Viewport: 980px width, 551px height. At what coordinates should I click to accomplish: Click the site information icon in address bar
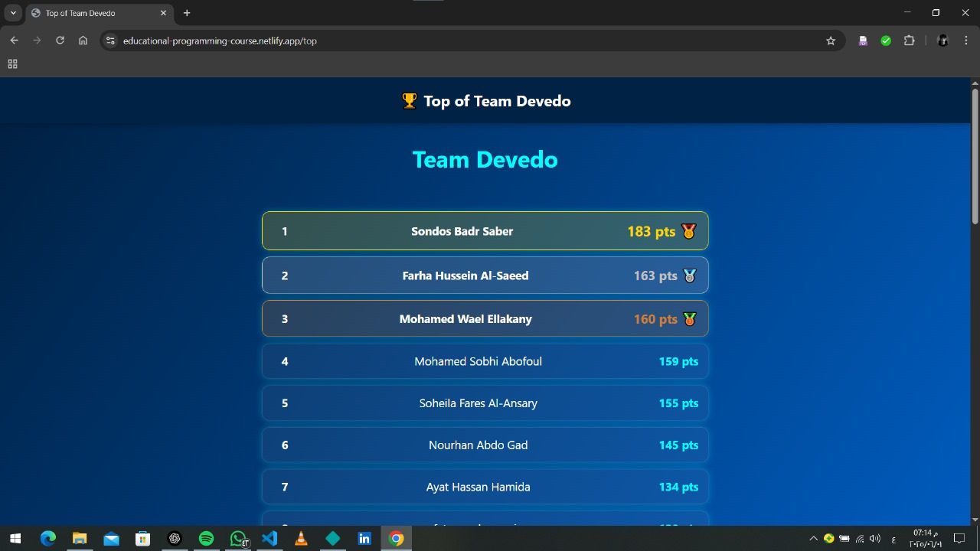click(110, 41)
